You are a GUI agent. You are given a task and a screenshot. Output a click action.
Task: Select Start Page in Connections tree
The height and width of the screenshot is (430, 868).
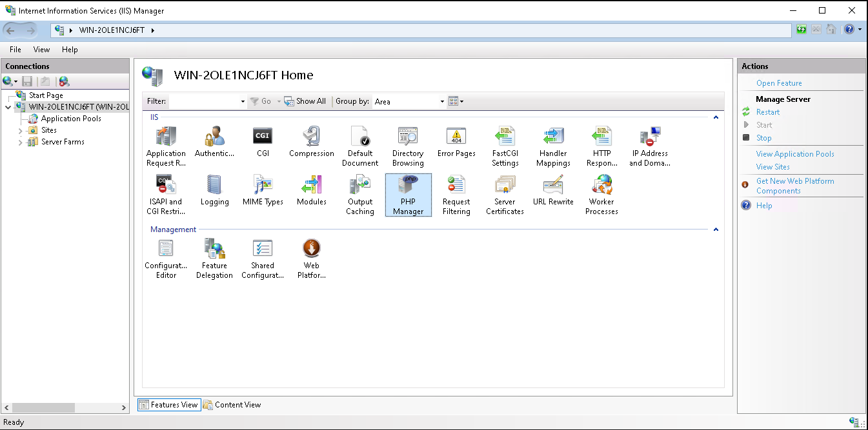coord(45,95)
